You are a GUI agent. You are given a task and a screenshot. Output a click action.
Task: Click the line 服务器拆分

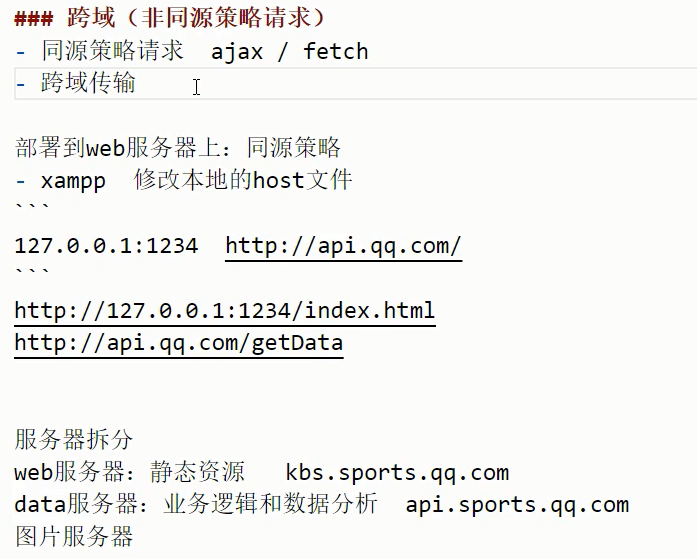coord(74,439)
